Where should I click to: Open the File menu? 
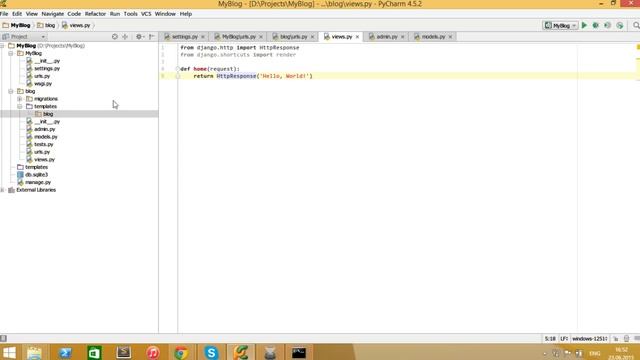[x=4, y=14]
